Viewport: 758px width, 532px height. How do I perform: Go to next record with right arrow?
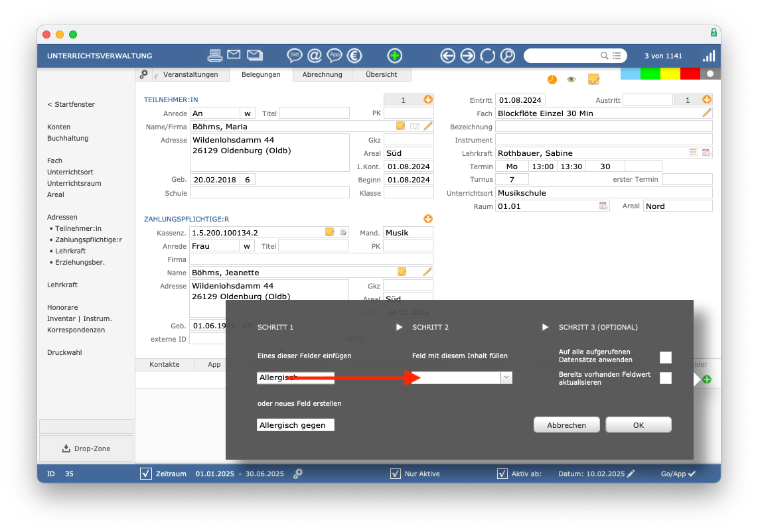[x=467, y=56]
